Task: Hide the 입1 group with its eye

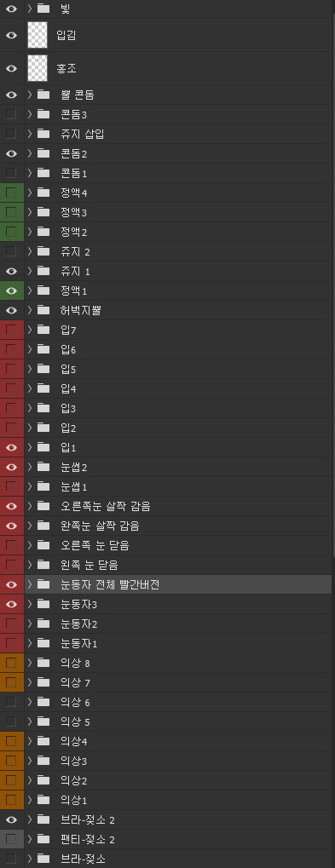Action: (x=11, y=447)
